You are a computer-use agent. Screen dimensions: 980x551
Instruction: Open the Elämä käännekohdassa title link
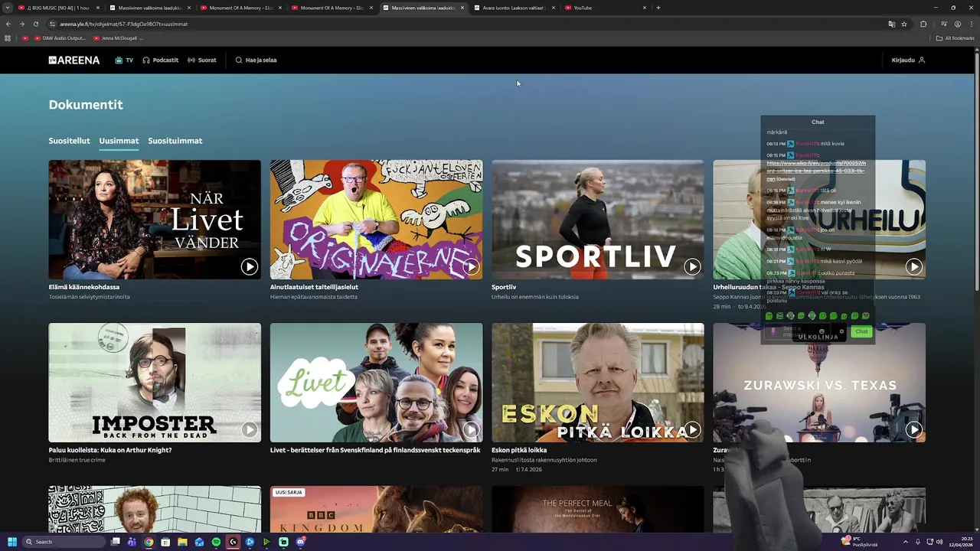click(84, 287)
